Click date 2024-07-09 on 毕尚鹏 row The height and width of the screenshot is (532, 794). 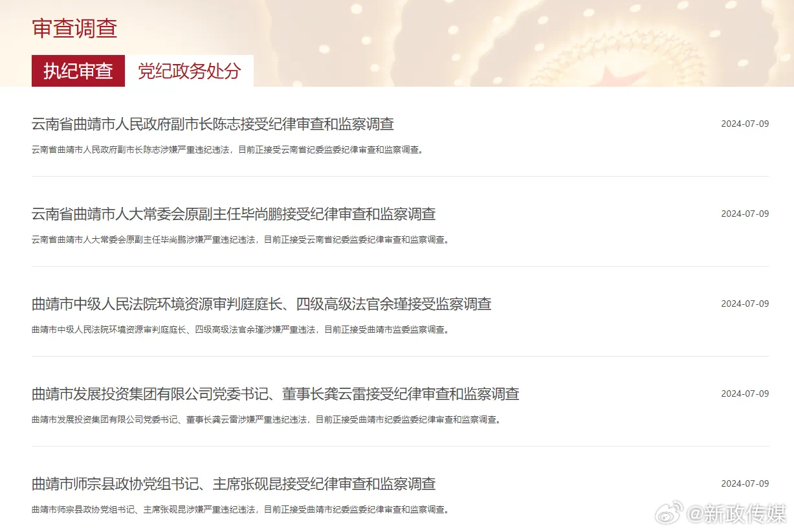(x=745, y=214)
